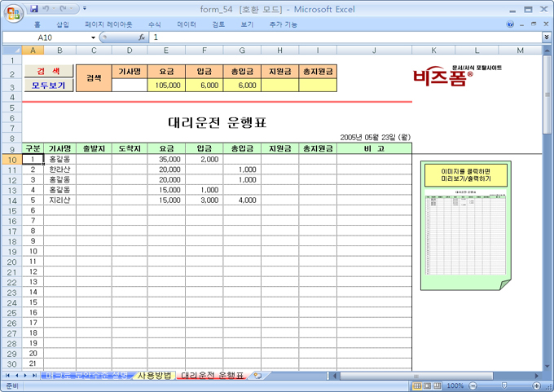Viewport: 554px width, 392px height.
Task: Open the 데이터 ribbon tab
Action: tap(187, 24)
